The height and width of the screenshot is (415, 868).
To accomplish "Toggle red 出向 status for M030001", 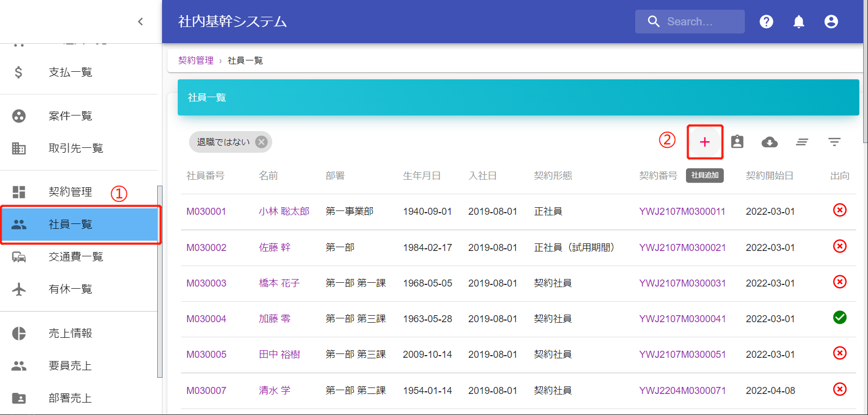I will pyautogui.click(x=839, y=210).
